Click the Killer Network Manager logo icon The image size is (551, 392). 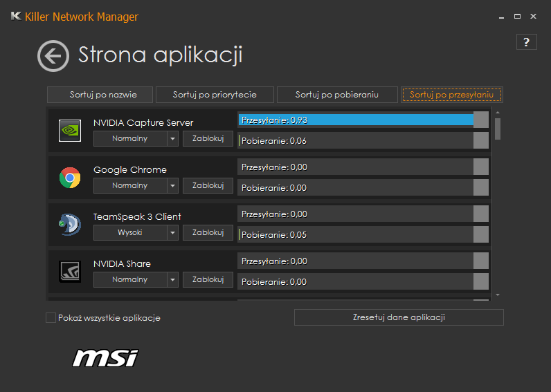click(16, 16)
